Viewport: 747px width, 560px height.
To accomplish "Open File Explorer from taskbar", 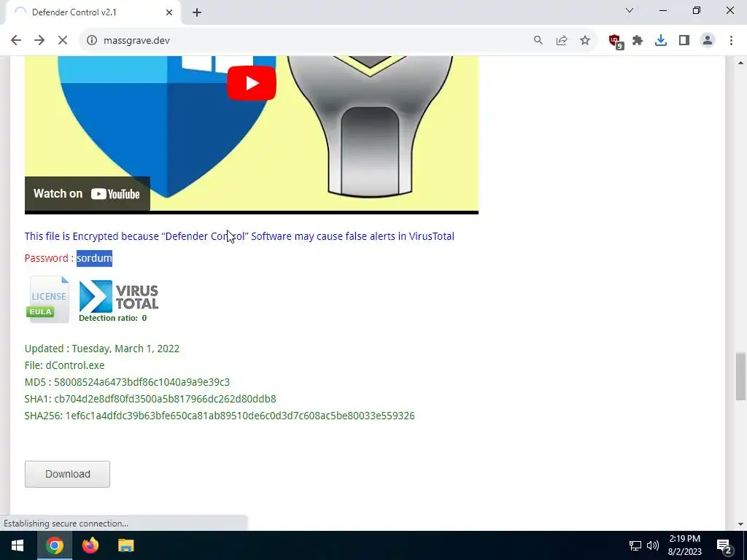I will pyautogui.click(x=125, y=545).
